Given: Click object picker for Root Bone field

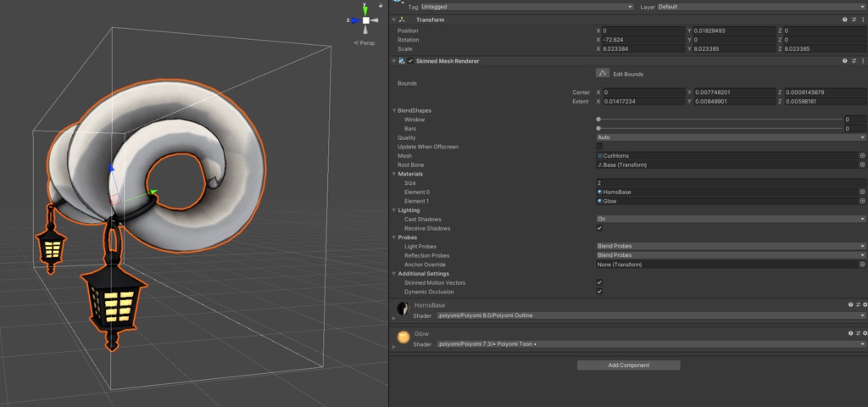Looking at the screenshot, I should pos(862,165).
